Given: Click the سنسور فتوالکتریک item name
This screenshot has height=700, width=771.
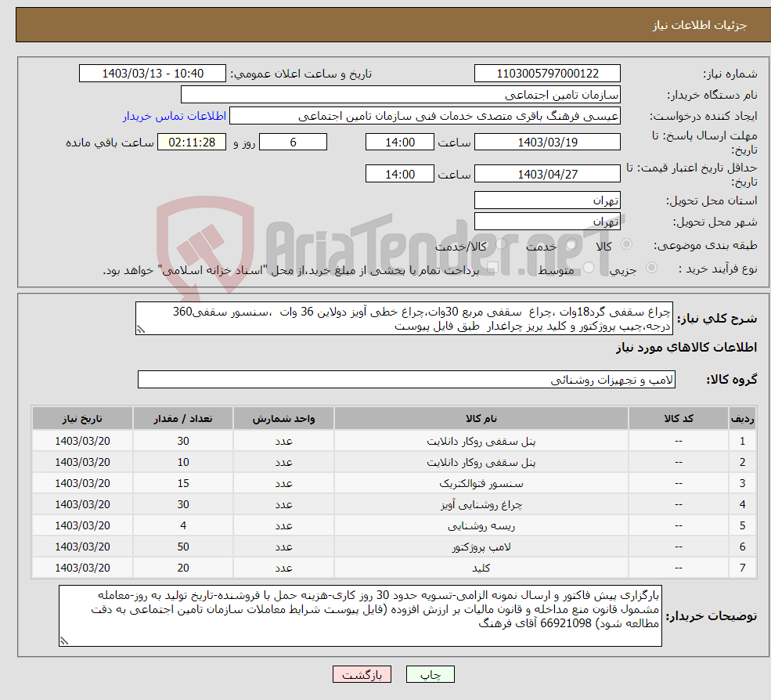Looking at the screenshot, I should pos(481,484).
